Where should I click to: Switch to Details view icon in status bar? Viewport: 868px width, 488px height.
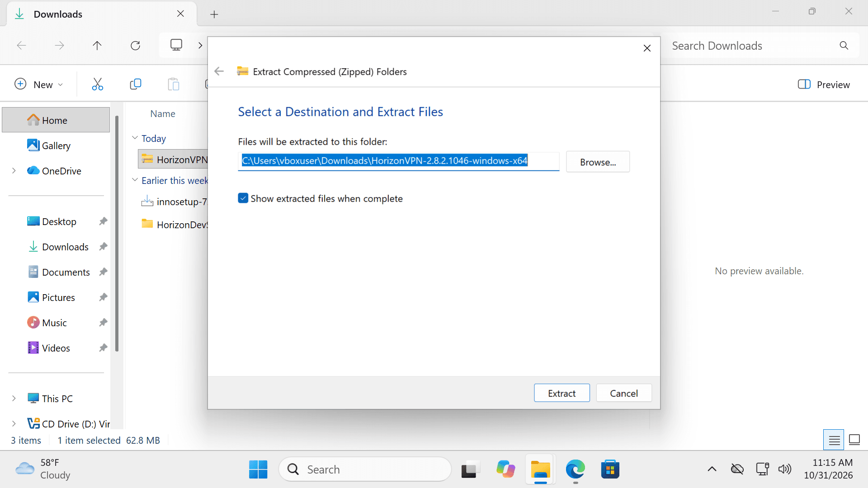(834, 440)
